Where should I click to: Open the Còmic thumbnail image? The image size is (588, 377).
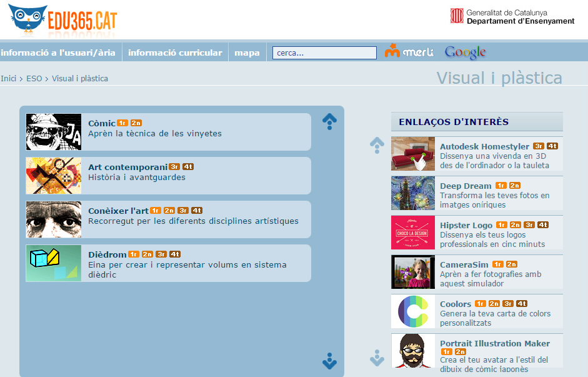(x=54, y=132)
